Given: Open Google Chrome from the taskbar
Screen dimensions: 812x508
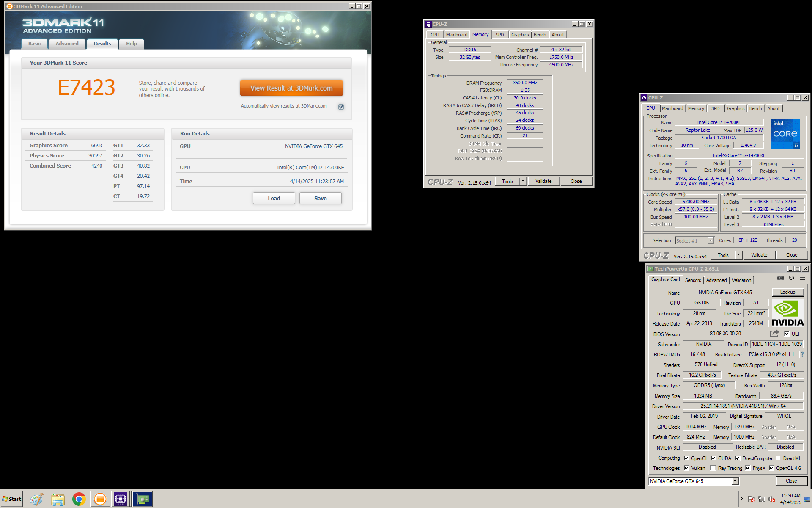Looking at the screenshot, I should [79, 500].
